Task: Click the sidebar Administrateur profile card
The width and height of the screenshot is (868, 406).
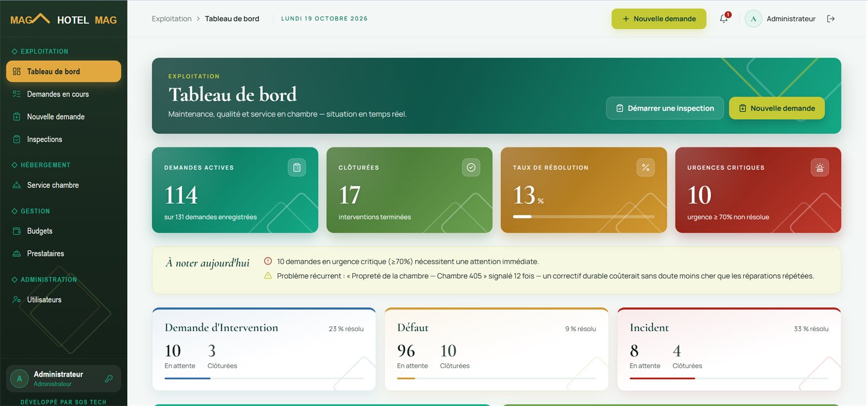Action: 63,378
